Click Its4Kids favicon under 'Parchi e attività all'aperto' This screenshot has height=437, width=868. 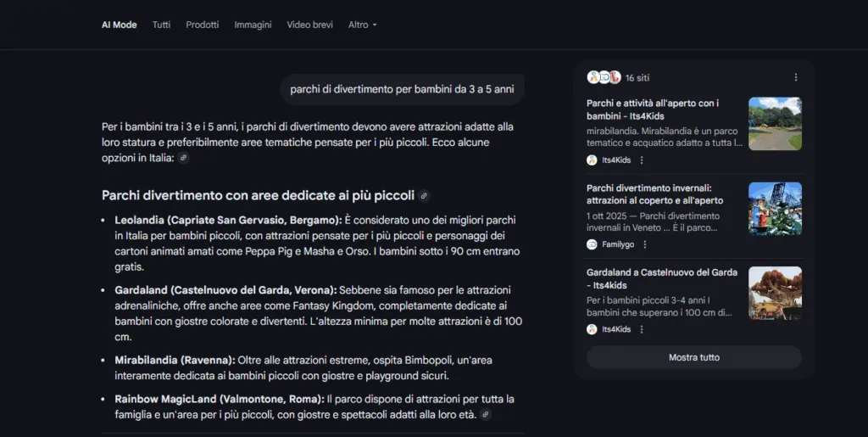[x=592, y=160]
